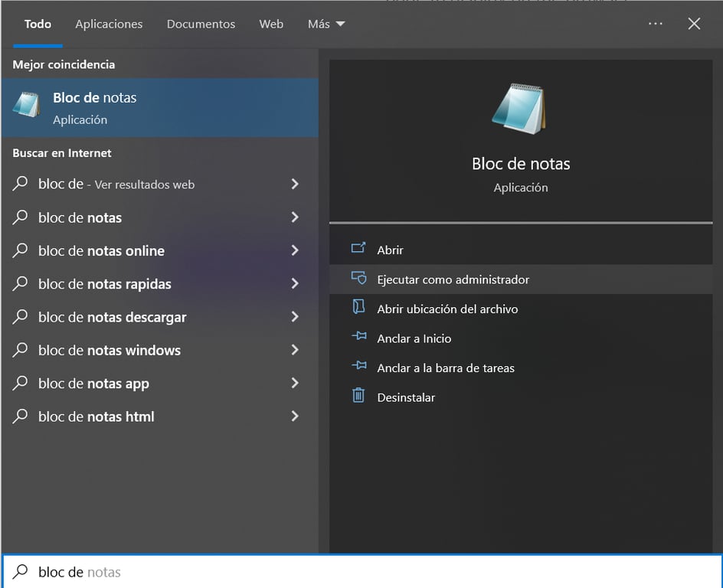Viewport: 723px width, 588px height.
Task: Expand the bloc de notas windows suggestion
Action: pyautogui.click(x=294, y=350)
